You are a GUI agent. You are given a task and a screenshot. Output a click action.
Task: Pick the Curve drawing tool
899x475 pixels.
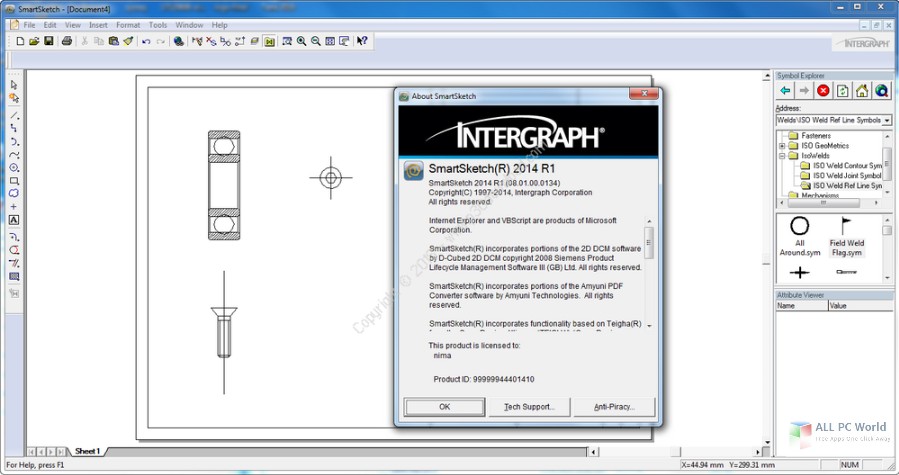pyautogui.click(x=14, y=155)
